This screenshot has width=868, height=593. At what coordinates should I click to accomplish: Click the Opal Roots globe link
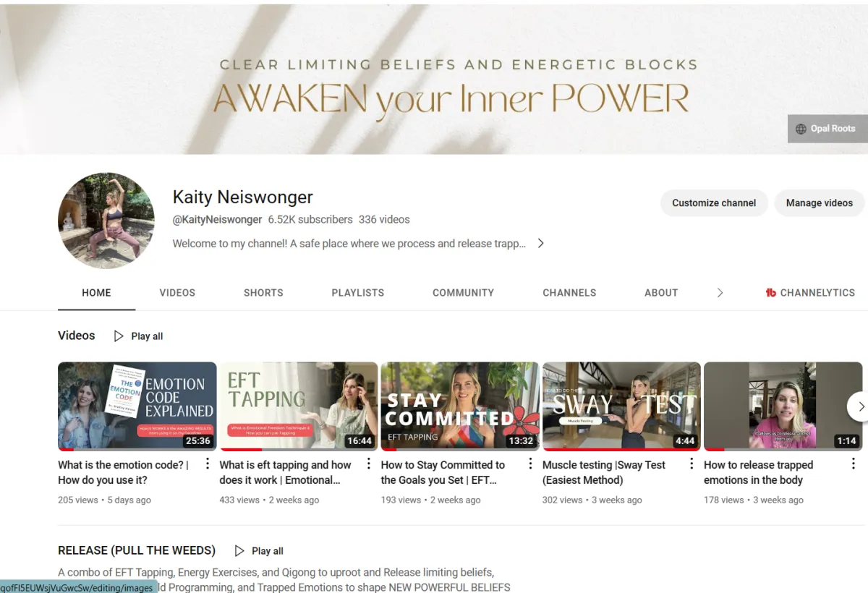click(825, 129)
